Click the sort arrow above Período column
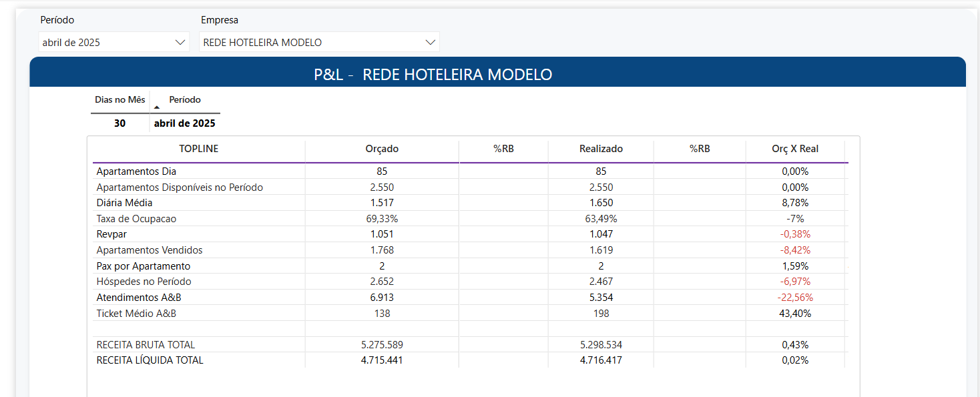980x397 pixels. (157, 107)
